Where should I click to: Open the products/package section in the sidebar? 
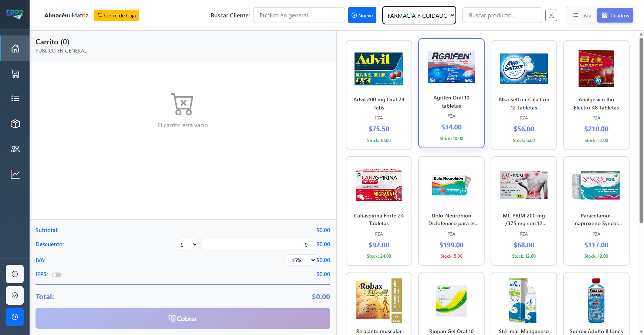pyautogui.click(x=15, y=123)
